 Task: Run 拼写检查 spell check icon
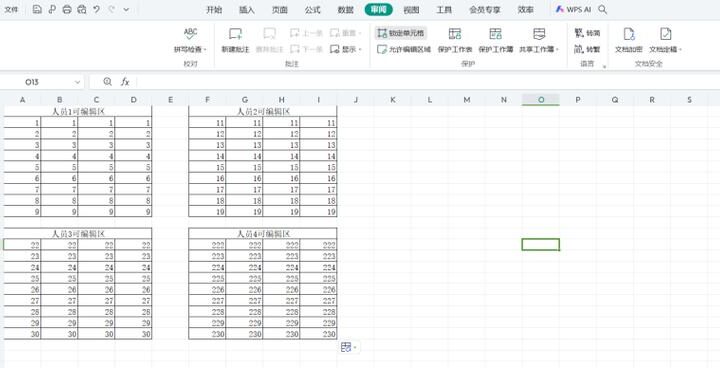[191, 34]
